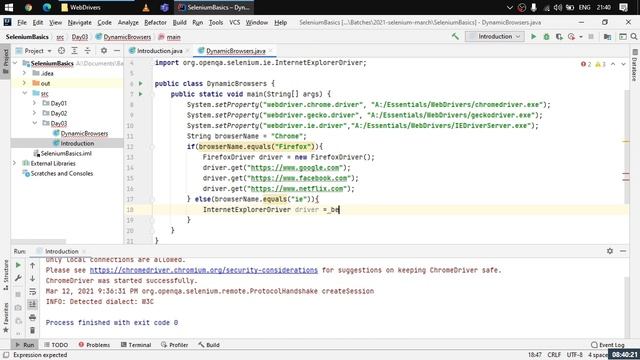Screen dimensions: 640x360
Task: Click the Down stack trace arrow
Action: click(32, 278)
